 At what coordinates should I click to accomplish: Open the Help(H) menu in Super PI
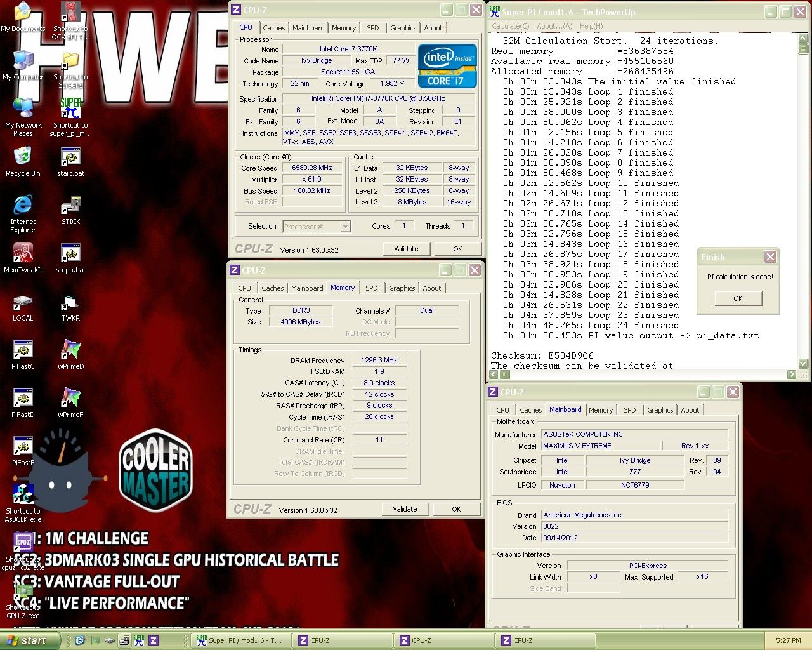tap(591, 26)
